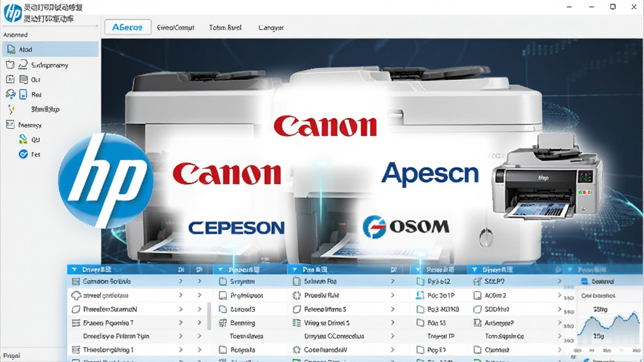The height and width of the screenshot is (362, 644).
Task: Click the small inkjet printer picture at right
Action: tap(547, 177)
